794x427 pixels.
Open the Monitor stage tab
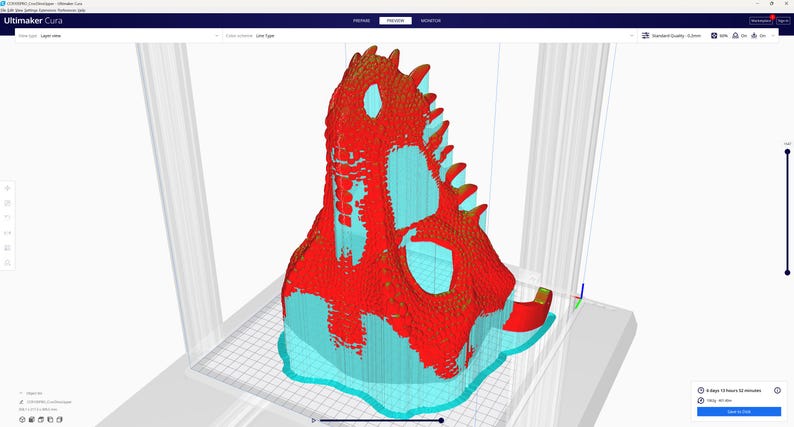[x=430, y=21]
